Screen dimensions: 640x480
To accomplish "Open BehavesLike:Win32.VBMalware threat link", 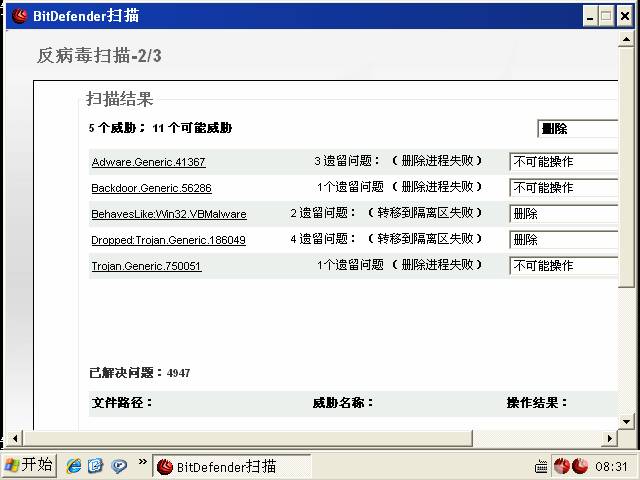I will [169, 214].
